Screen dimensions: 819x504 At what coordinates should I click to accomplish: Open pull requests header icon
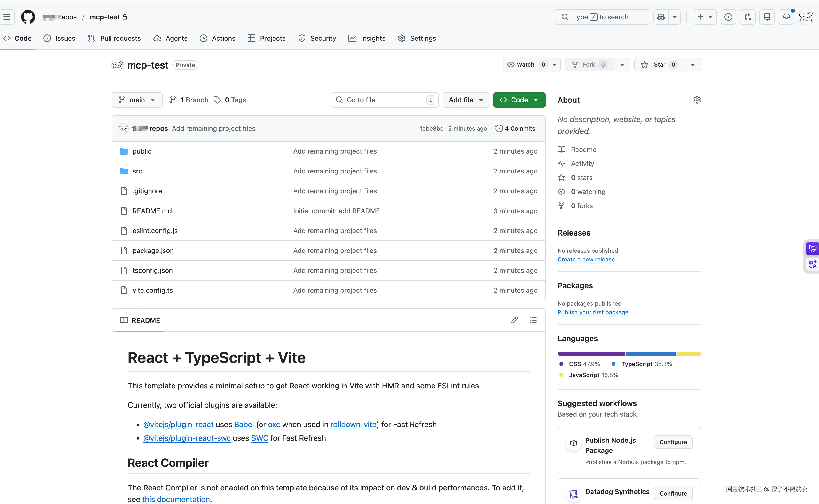(748, 17)
